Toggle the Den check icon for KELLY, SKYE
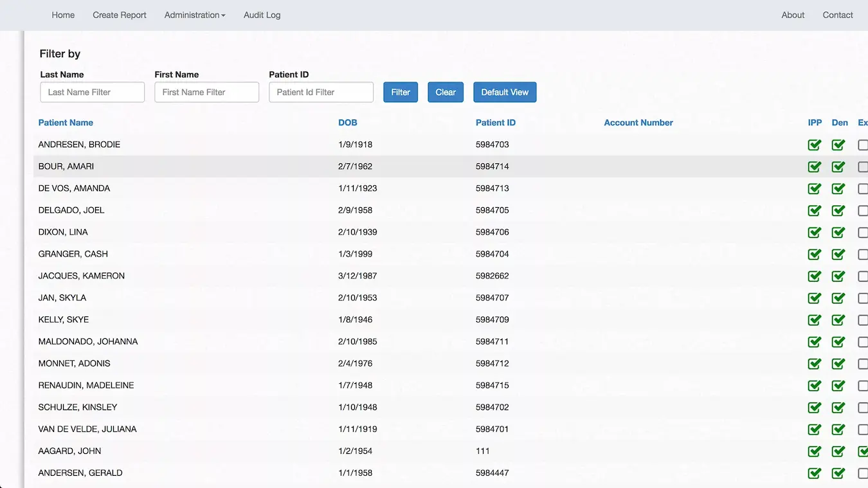 coord(838,320)
